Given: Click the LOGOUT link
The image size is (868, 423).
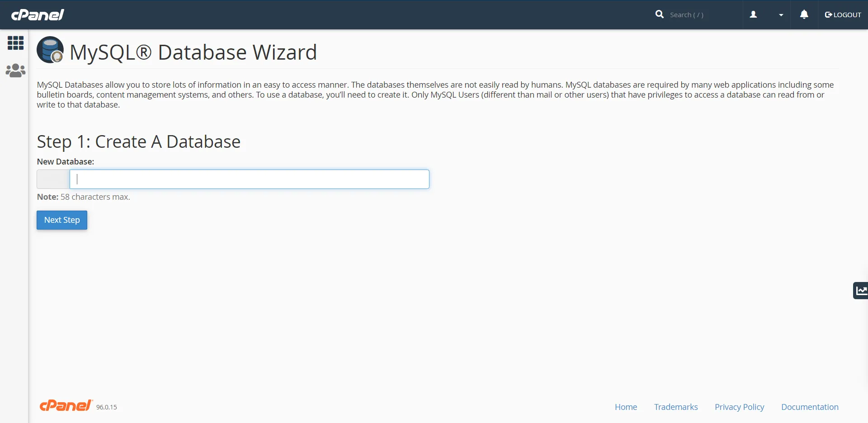Looking at the screenshot, I should [843, 15].
